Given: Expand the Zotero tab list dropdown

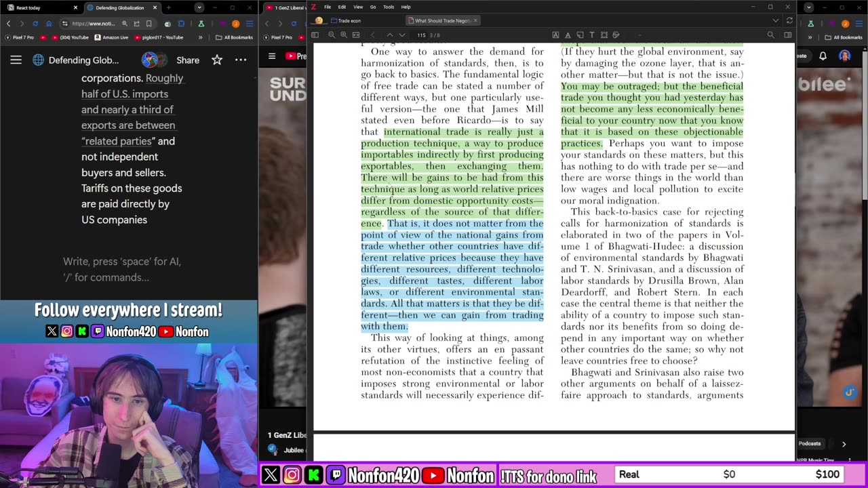Looking at the screenshot, I should (x=776, y=20).
